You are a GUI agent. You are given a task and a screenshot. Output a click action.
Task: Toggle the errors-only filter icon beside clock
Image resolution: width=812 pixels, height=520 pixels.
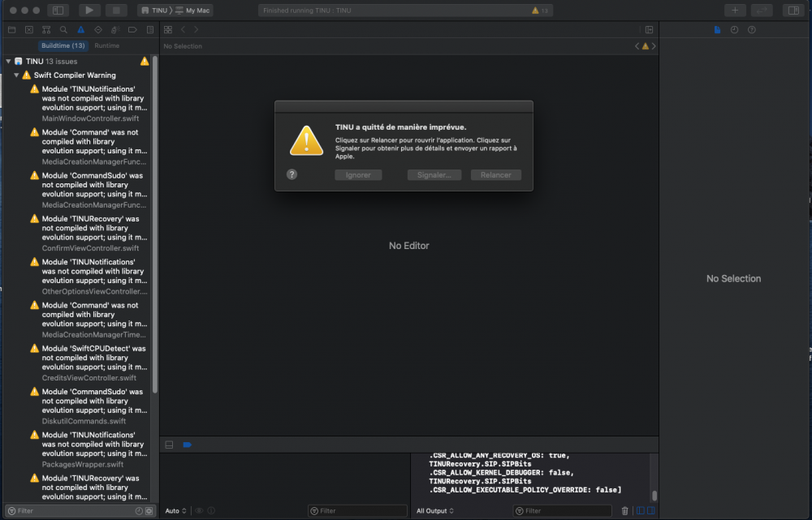click(x=149, y=511)
